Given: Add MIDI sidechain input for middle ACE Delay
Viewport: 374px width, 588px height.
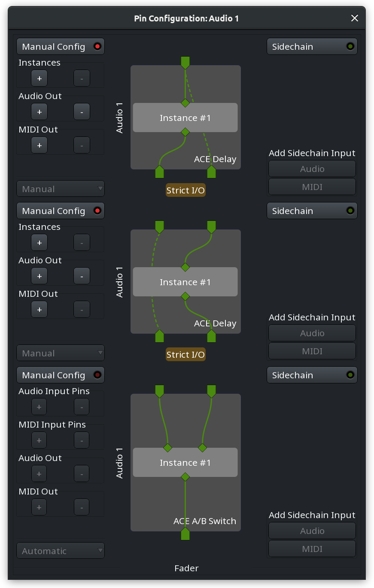Looking at the screenshot, I should click(312, 351).
